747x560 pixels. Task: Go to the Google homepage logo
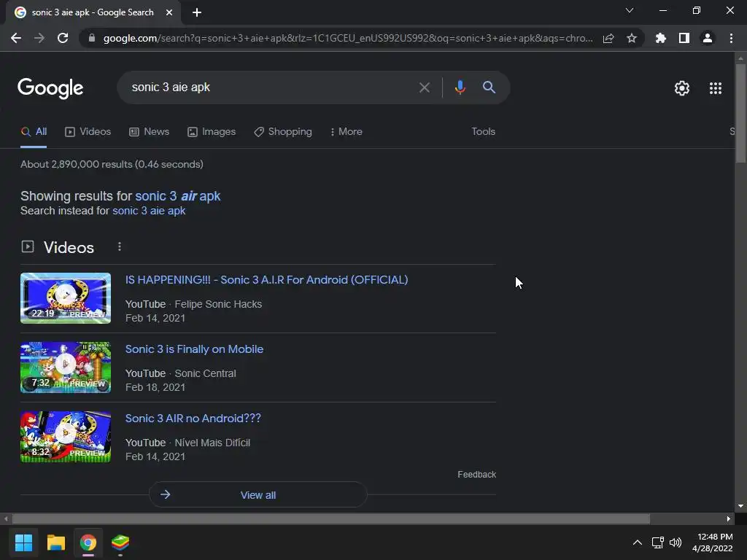[50, 88]
